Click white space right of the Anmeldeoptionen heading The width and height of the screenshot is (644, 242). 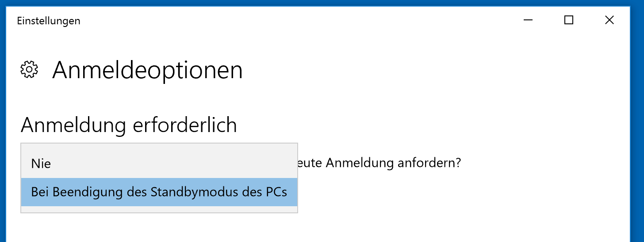click(433, 70)
